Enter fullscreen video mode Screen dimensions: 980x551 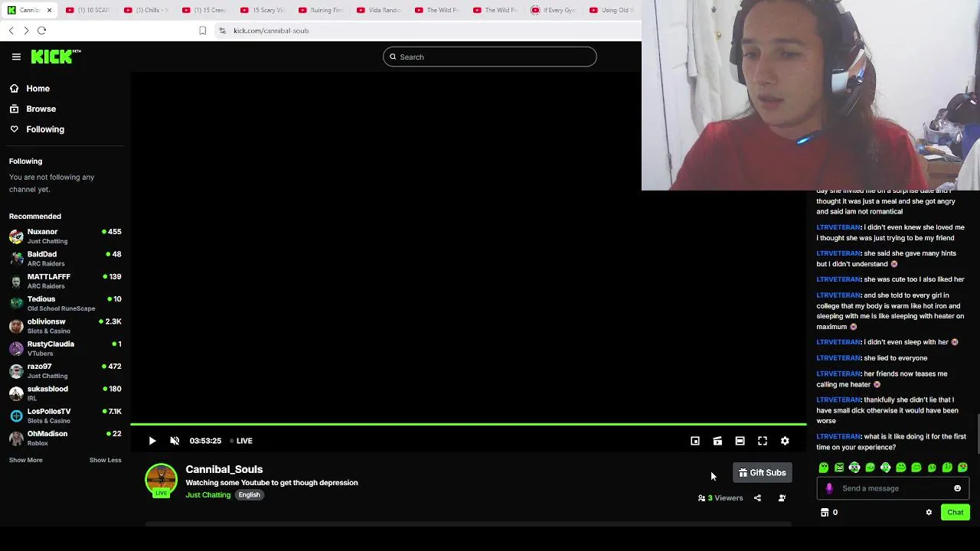(x=763, y=441)
